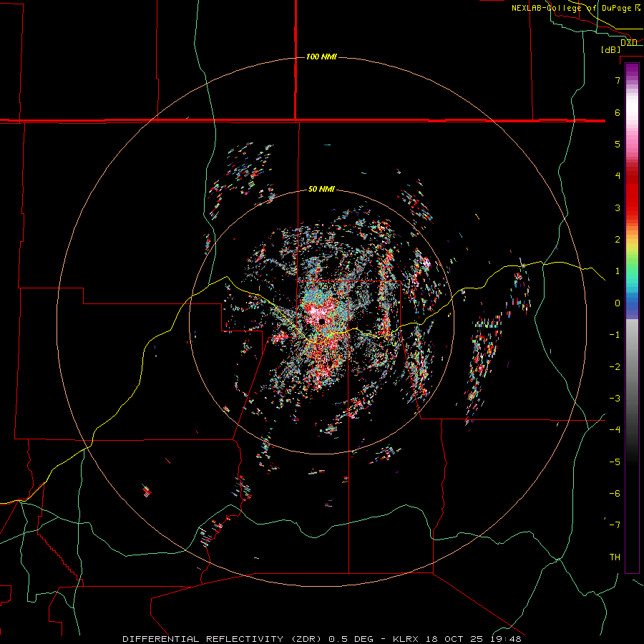
Task: Click the 50 NMI range ring label
Action: 321,189
